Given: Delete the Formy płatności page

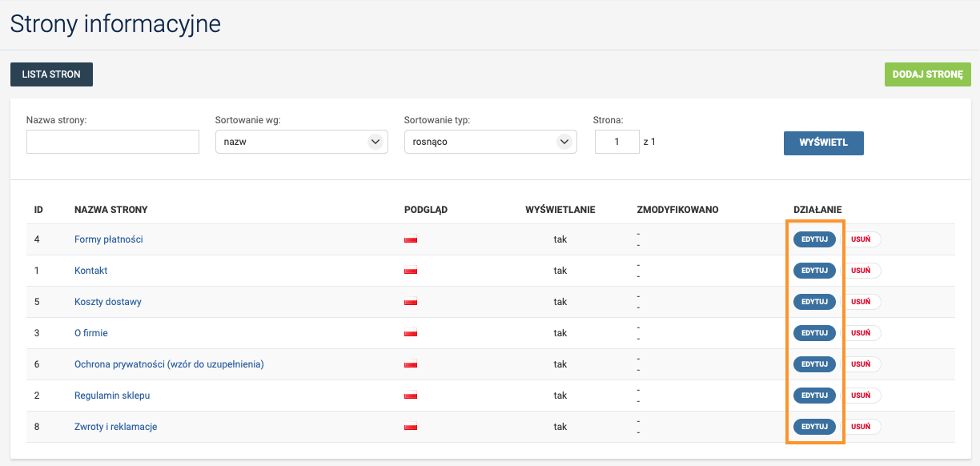Looking at the screenshot, I should click(861, 239).
